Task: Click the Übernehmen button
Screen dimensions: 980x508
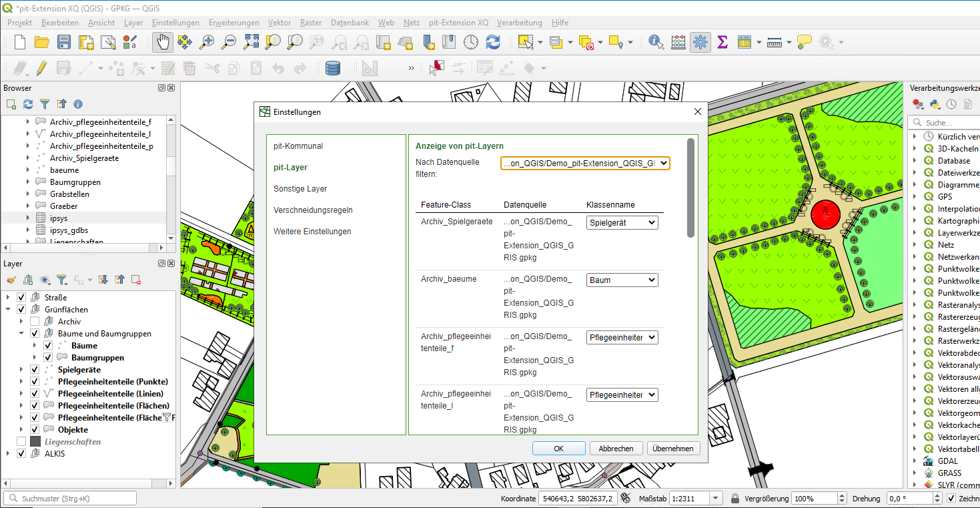Action: 673,448
